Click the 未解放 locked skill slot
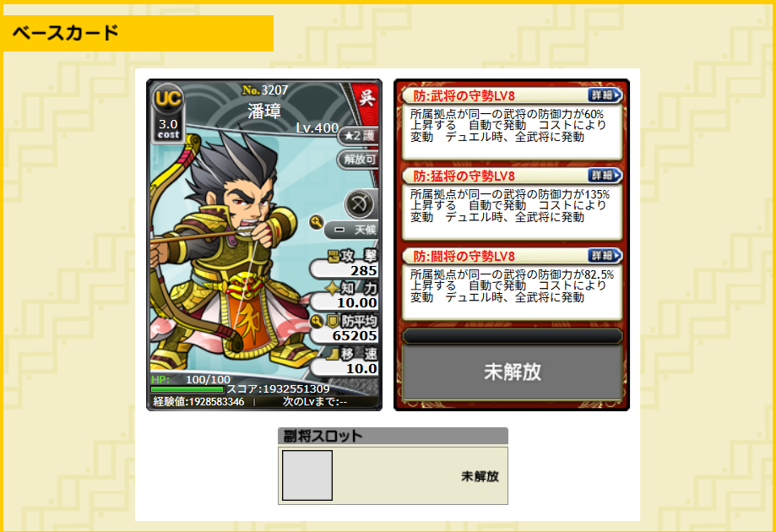 [513, 372]
